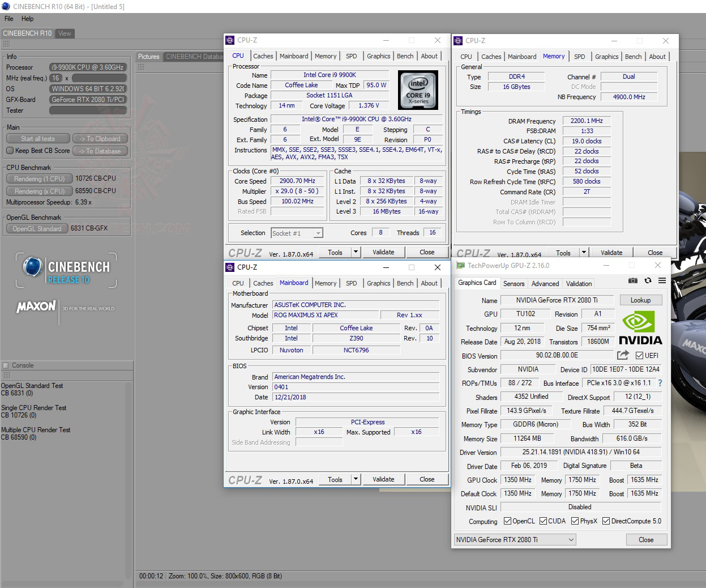Click the BIOS share/export arrow icon
Viewport: 706px width, 588px height.
tap(623, 355)
